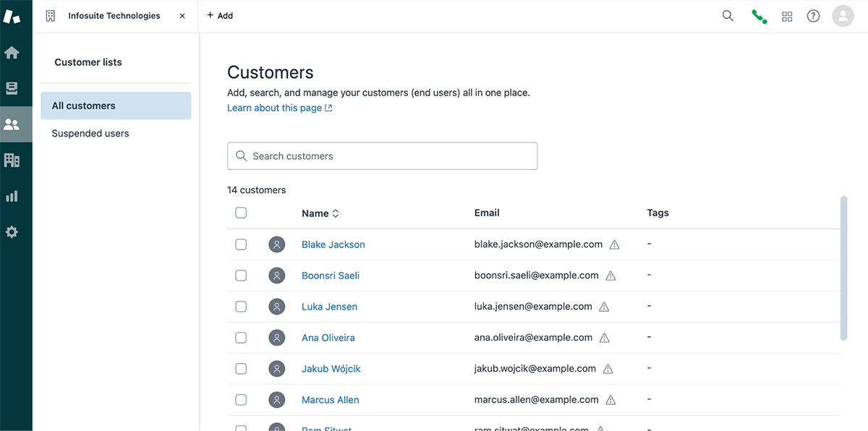Open the ticket lists sidebar icon
Image resolution: width=868 pixels, height=431 pixels.
15,88
